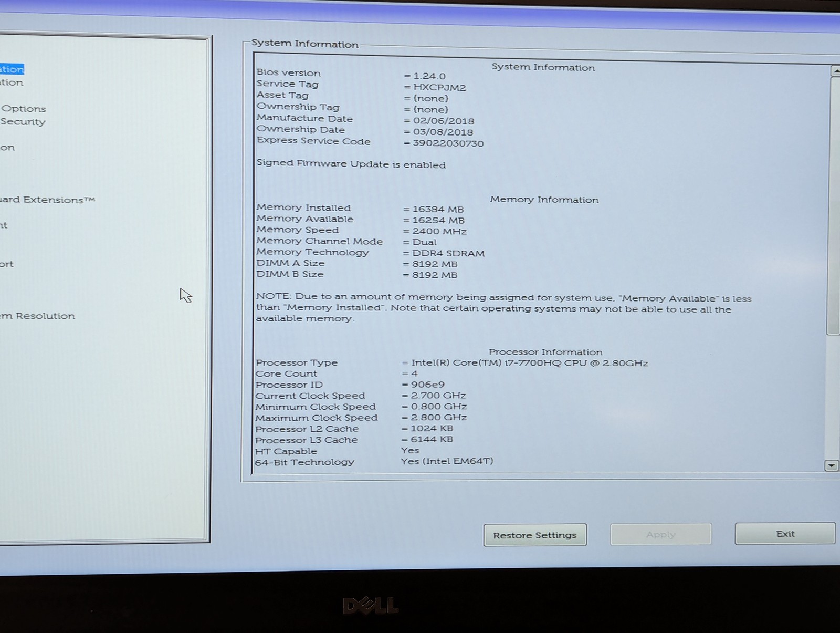Image resolution: width=840 pixels, height=633 pixels.
Task: Click Minimum Clock Speed value 0.800 GHz
Action: [439, 407]
